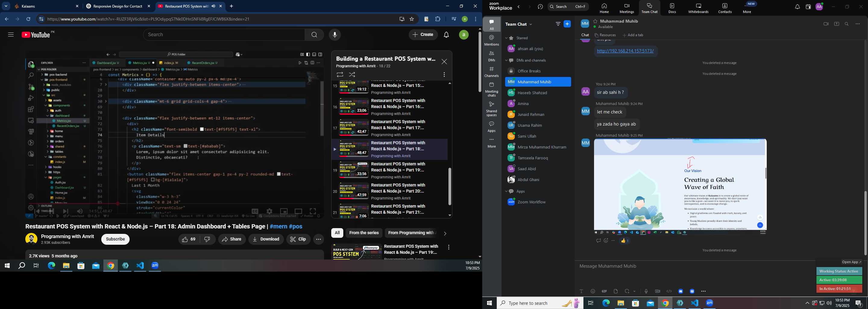
Task: Open chat filter icon in Zoom
Action: [558, 24]
